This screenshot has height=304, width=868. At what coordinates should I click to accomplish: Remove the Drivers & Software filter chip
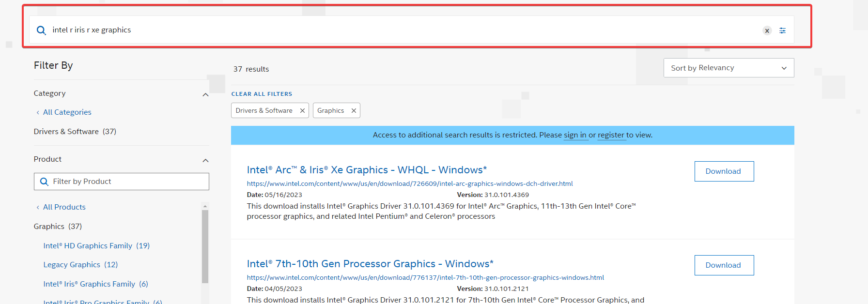(302, 111)
